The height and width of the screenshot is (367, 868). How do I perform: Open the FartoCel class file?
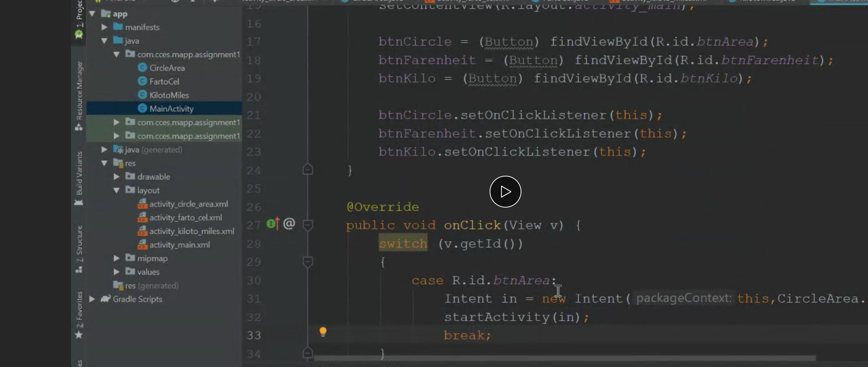164,81
